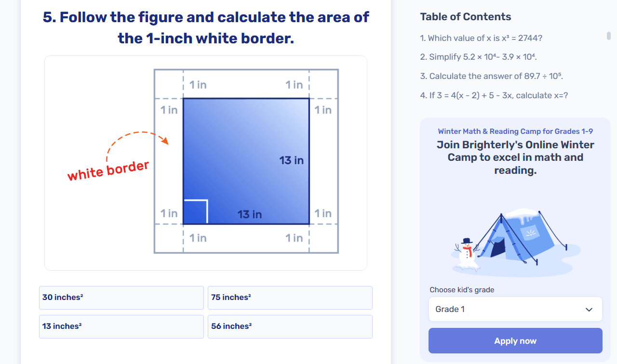Image resolution: width=617 pixels, height=364 pixels.
Task: Select the "13 inches²" answer option
Action: 121,326
